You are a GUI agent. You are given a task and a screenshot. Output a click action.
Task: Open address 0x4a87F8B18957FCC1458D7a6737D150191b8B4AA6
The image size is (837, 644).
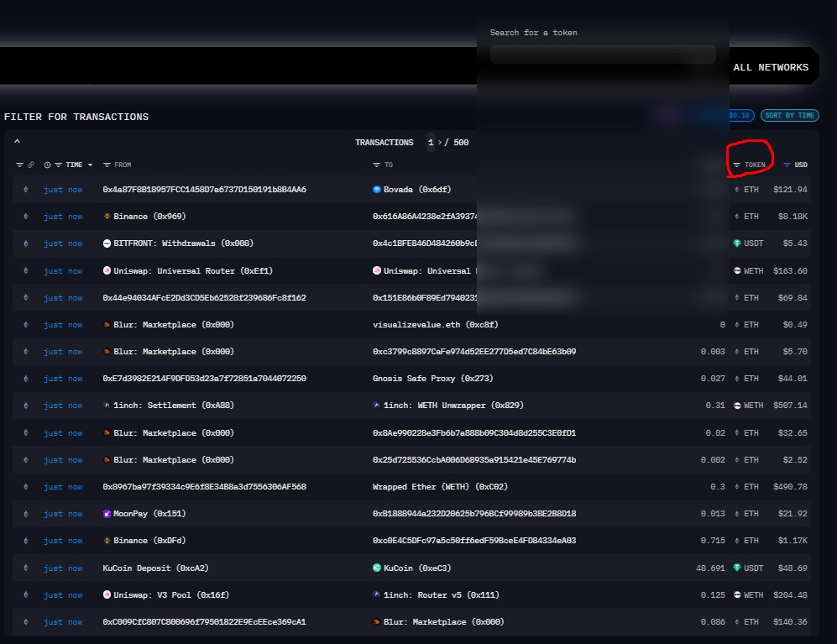(x=205, y=189)
